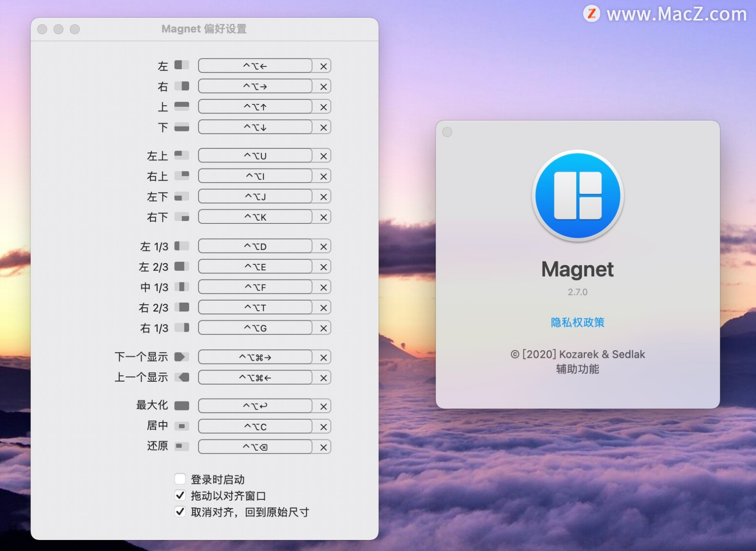The height and width of the screenshot is (551, 756).
Task: Clear the shortcut for 居中
Action: click(323, 427)
